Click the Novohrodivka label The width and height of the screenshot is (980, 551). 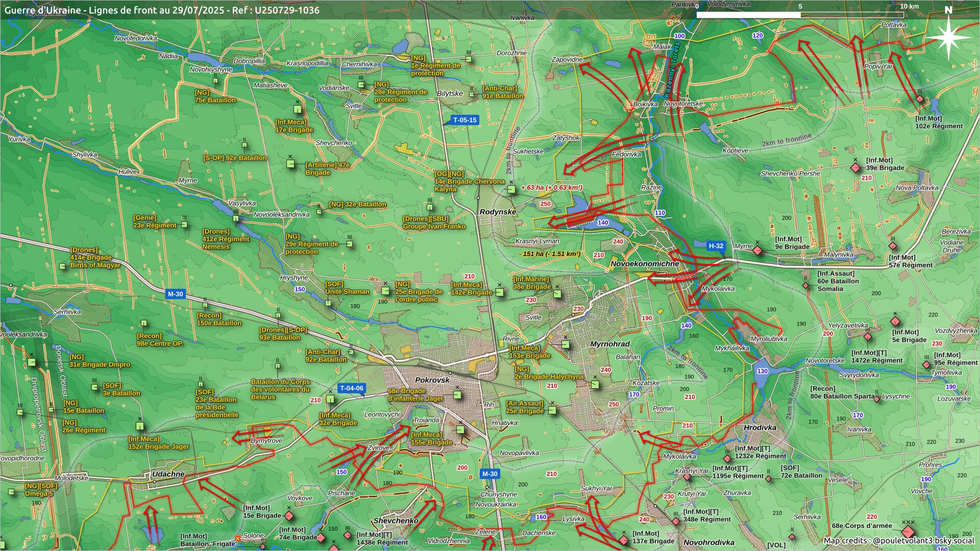709,542
